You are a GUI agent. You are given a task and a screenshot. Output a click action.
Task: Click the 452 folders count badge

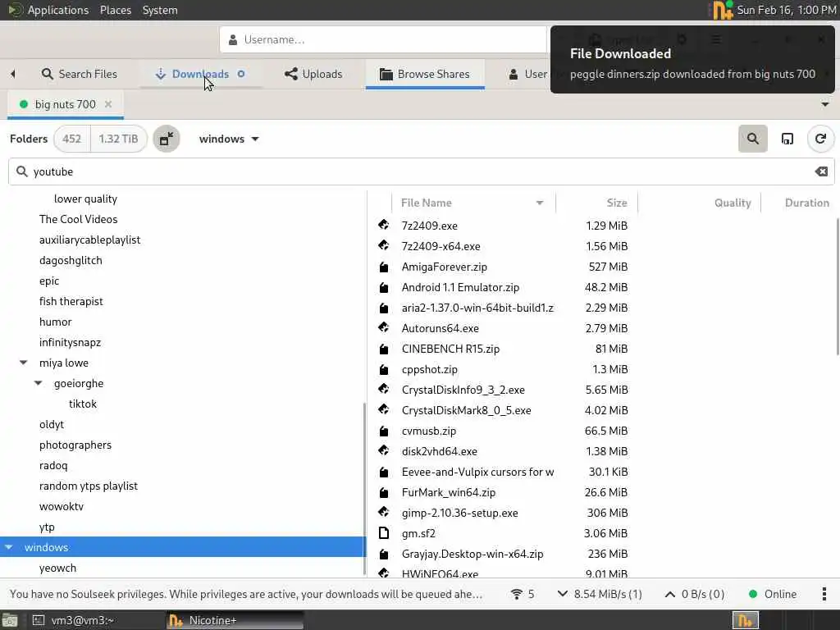click(x=72, y=139)
